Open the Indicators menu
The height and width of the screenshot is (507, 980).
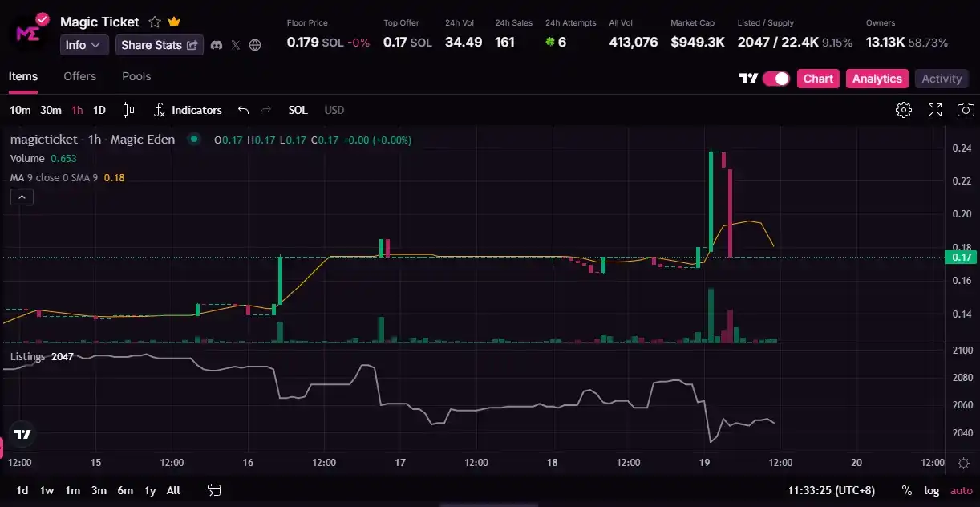(x=188, y=110)
